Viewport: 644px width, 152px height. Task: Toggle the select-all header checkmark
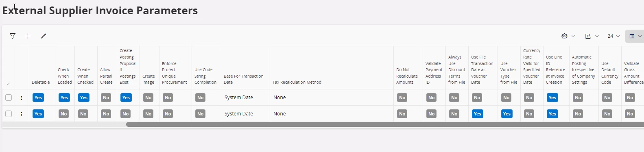coord(8,84)
